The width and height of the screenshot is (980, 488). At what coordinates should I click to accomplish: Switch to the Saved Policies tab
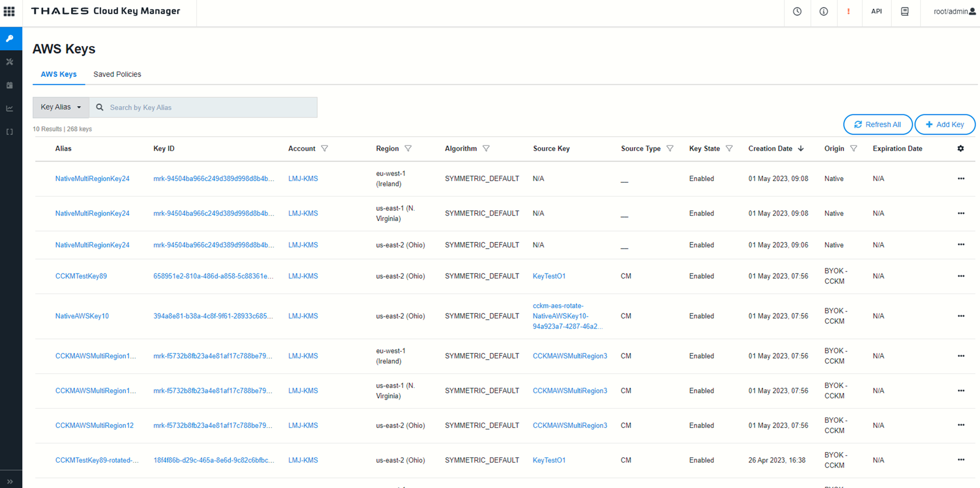click(x=117, y=74)
